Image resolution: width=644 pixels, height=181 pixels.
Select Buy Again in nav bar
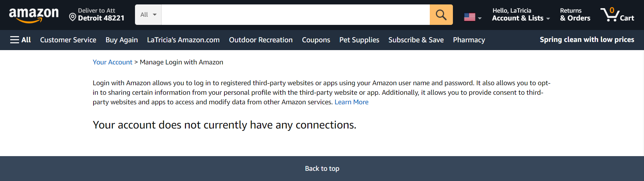pos(122,40)
